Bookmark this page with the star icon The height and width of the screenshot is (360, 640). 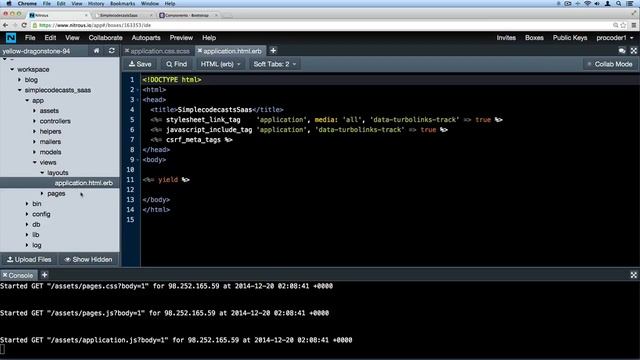click(623, 25)
